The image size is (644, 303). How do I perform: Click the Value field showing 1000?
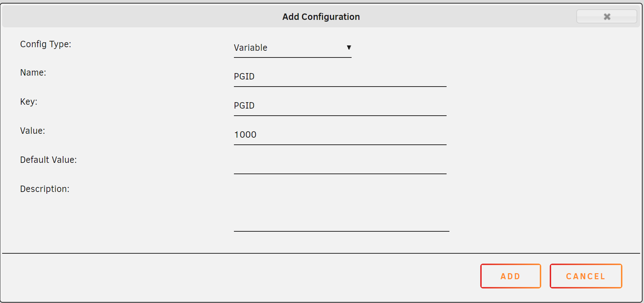tap(340, 135)
